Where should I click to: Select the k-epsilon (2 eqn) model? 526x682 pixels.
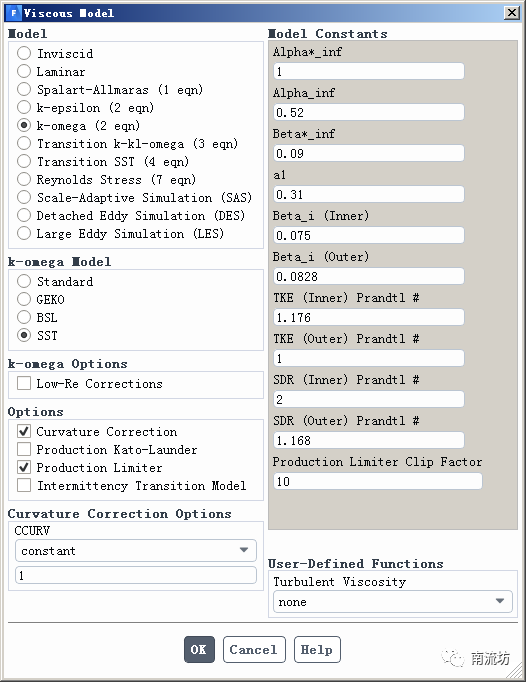(23, 107)
